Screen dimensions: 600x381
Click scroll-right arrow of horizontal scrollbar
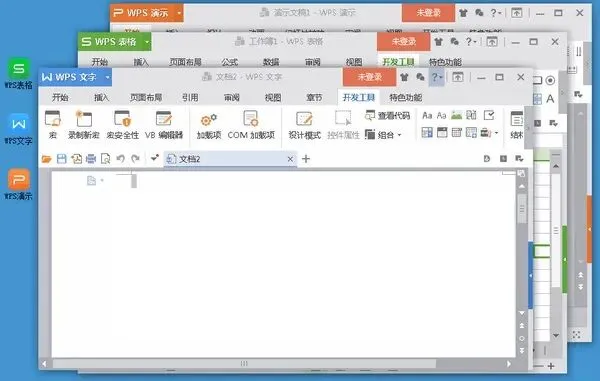(509, 364)
